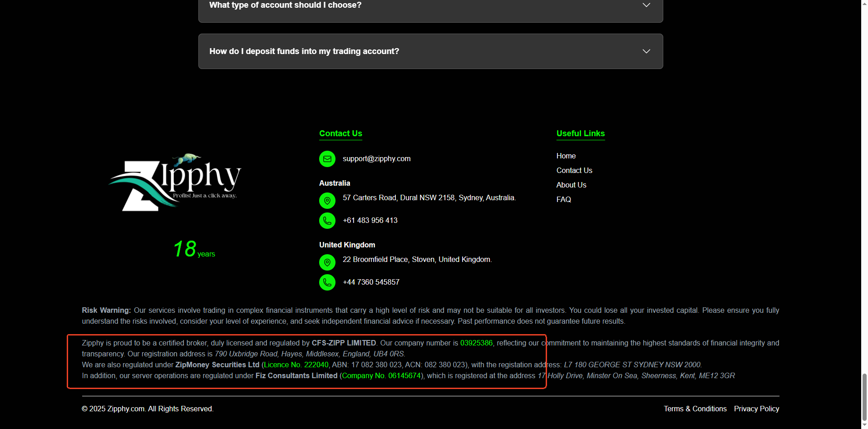The height and width of the screenshot is (429, 868).
Task: Click the Australia address location pin icon
Action: [x=327, y=201]
